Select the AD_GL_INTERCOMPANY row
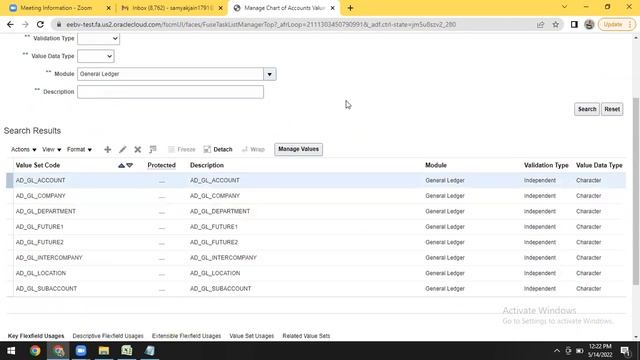Screen dimensions: 640x360 pos(316,258)
